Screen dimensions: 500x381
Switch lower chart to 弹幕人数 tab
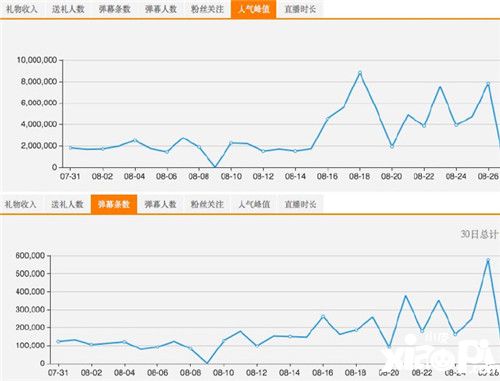[160, 204]
